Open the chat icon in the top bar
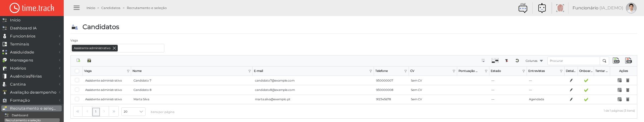 523,8
